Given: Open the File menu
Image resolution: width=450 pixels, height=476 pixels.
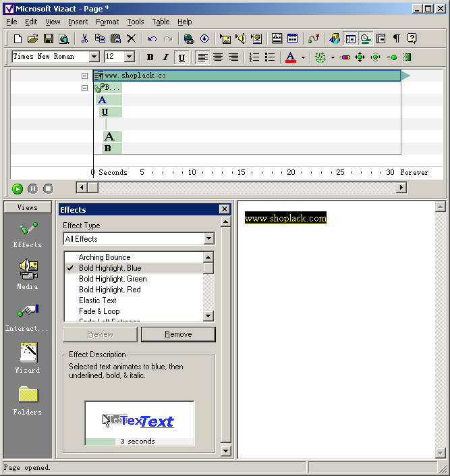Looking at the screenshot, I should [11, 22].
